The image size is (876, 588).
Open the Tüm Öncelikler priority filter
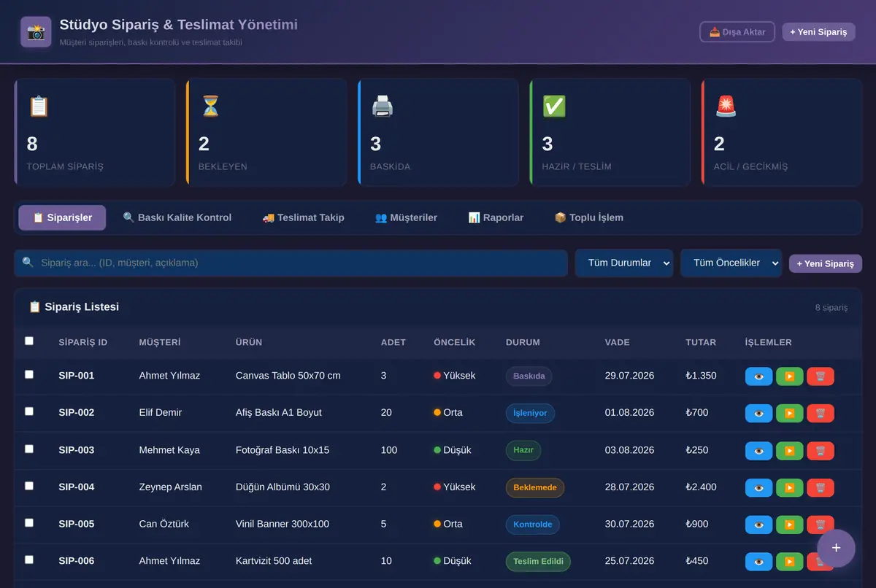pos(731,263)
